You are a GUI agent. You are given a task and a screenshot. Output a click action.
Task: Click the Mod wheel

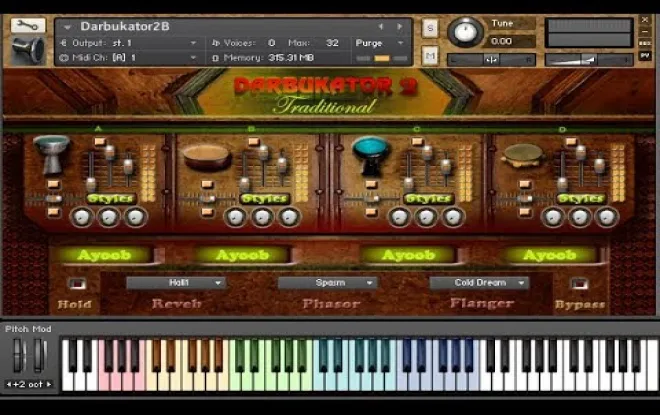(x=40, y=355)
